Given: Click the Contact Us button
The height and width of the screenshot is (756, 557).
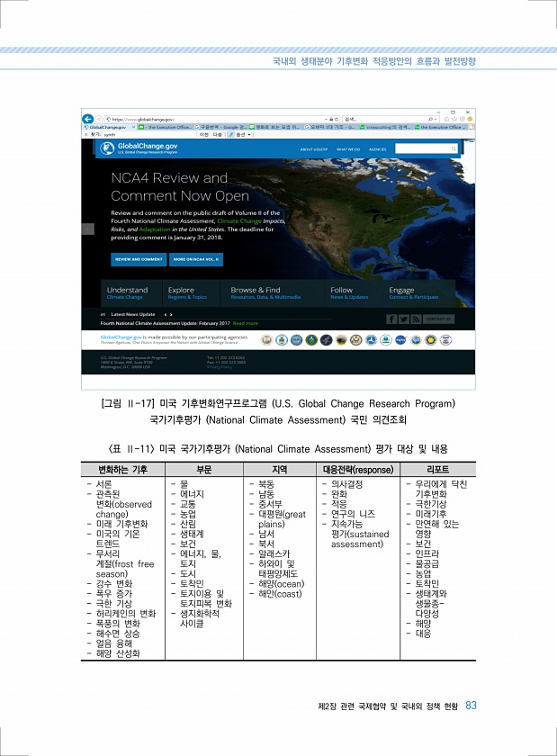Looking at the screenshot, I should click(439, 319).
